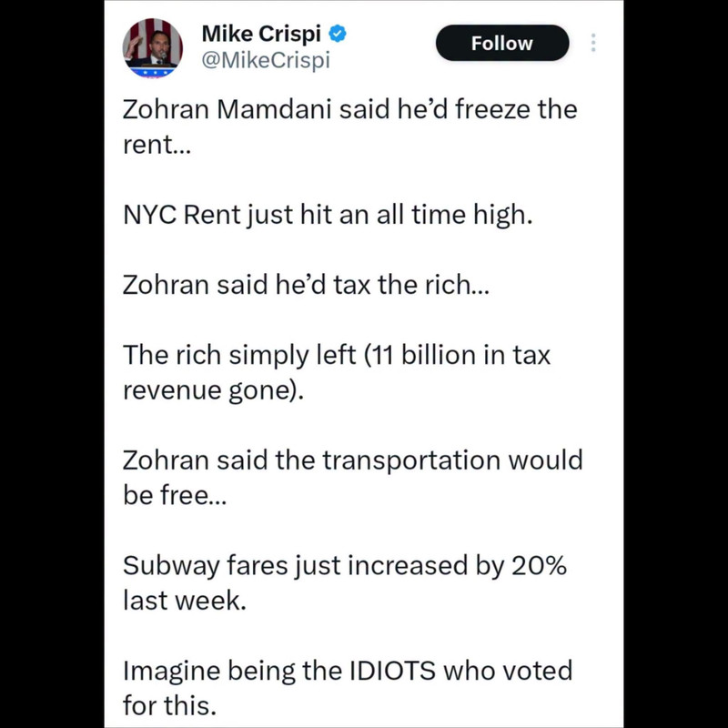The height and width of the screenshot is (728, 728).
Task: Open the three-dot more options menu
Action: (593, 43)
